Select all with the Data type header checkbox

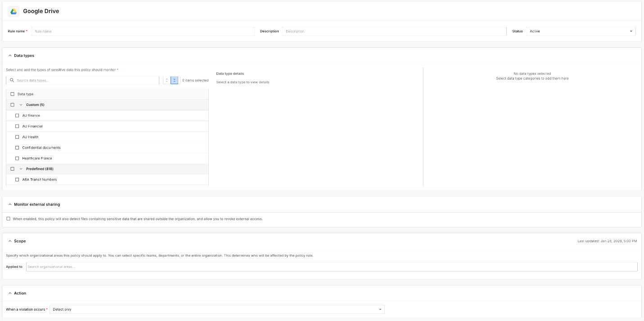12,94
